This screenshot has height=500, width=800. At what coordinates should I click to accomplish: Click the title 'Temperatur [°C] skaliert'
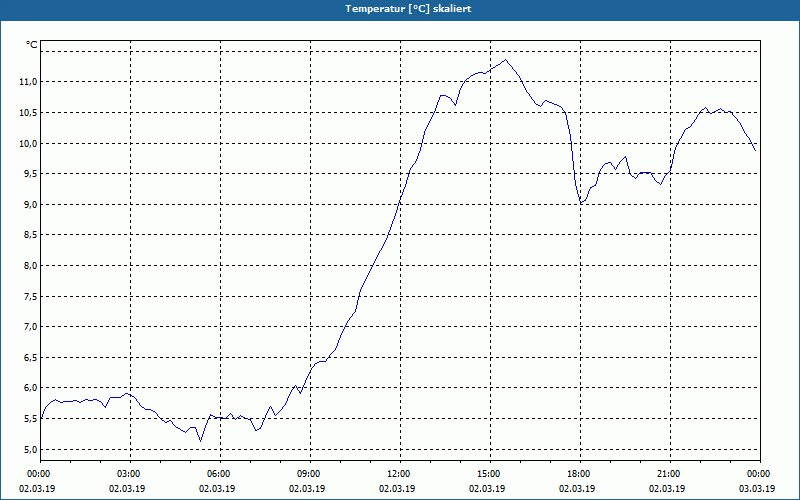pyautogui.click(x=408, y=9)
